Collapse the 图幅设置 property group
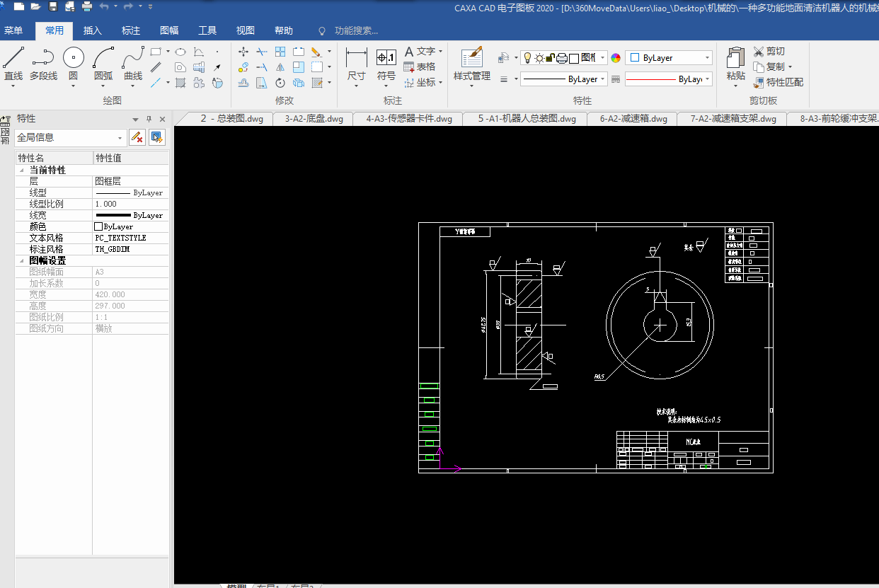 21,261
